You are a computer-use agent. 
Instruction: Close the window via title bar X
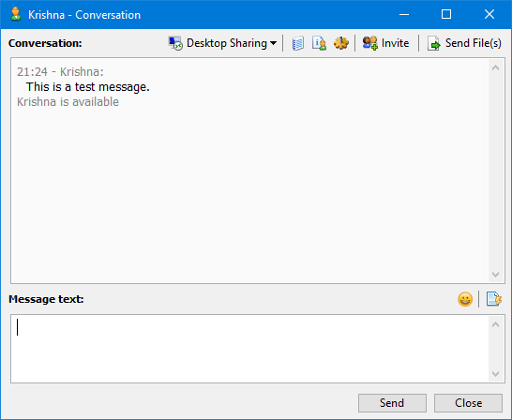(x=489, y=15)
